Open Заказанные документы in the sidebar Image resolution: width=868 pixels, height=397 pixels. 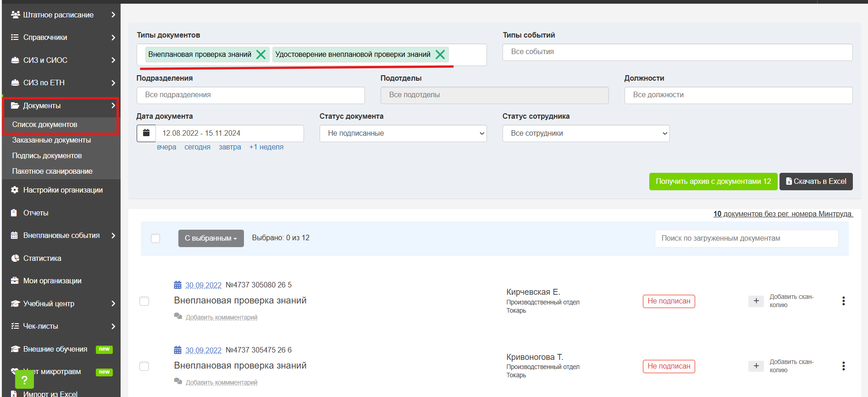(51, 140)
